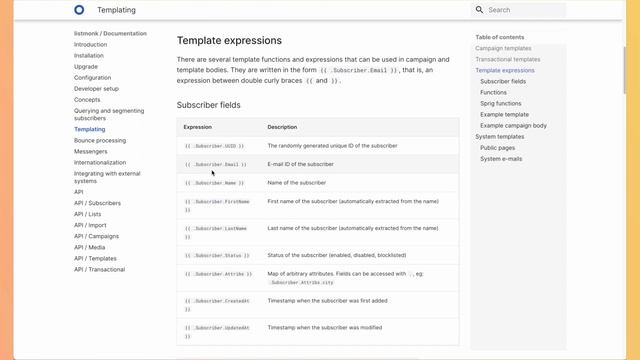
Task: Click the Templating page title in header
Action: pos(116,10)
